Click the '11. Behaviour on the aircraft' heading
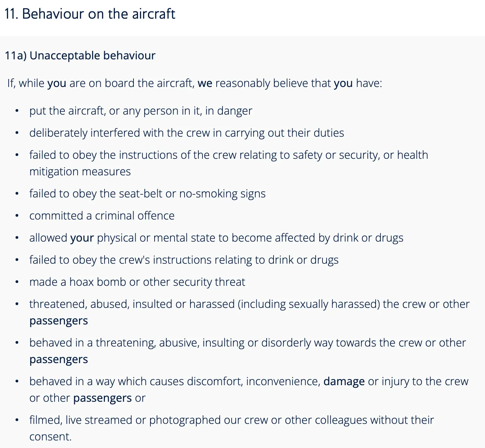 pyautogui.click(x=90, y=14)
